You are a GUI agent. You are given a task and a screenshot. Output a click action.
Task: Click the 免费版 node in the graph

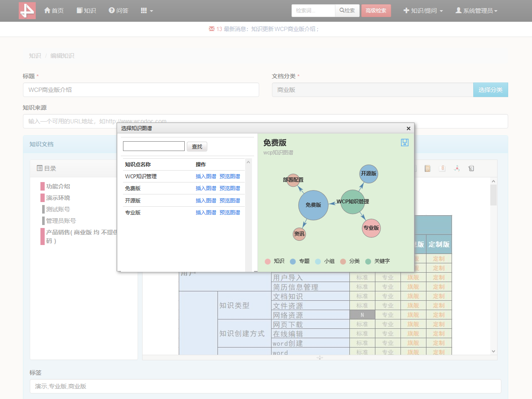(313, 205)
